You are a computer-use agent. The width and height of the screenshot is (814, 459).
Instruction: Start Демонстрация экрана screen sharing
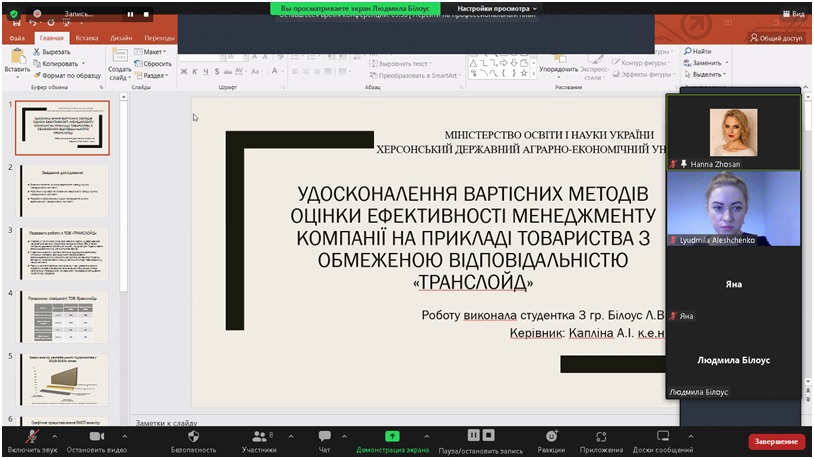click(392, 441)
